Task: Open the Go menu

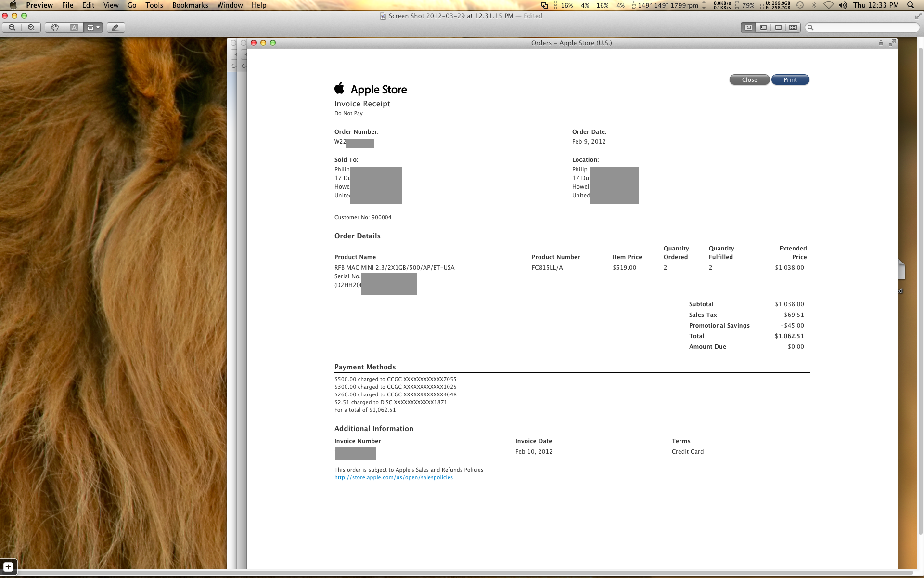Action: (132, 5)
